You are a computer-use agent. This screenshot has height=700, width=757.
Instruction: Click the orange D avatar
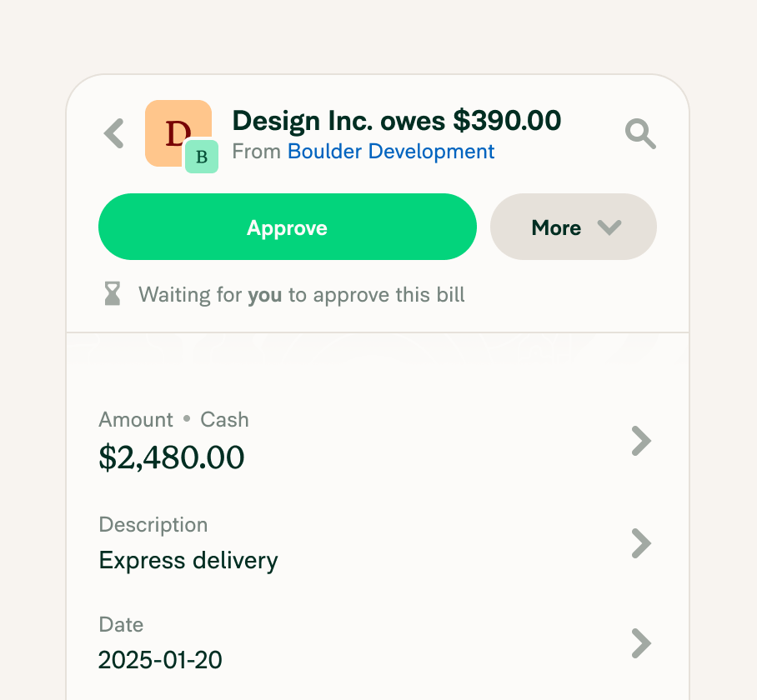tap(178, 133)
